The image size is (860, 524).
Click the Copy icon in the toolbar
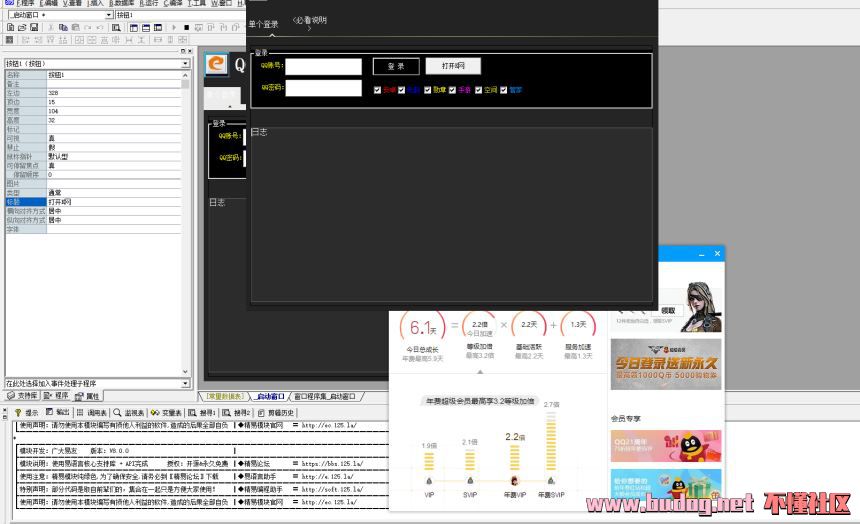(x=63, y=28)
